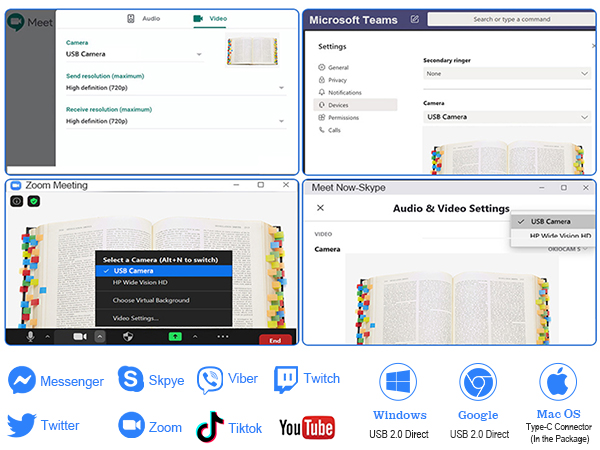The height and width of the screenshot is (450, 600).
Task: Click the green share screen icon
Action: 176,338
